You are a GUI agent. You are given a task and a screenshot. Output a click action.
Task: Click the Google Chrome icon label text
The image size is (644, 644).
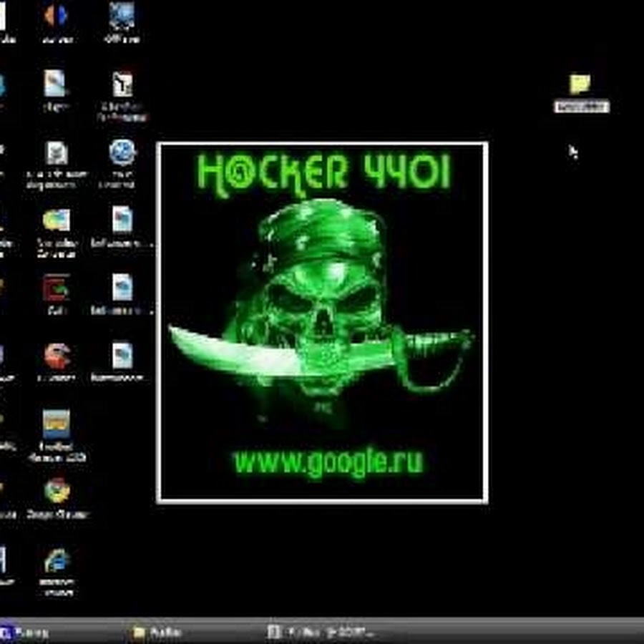[x=57, y=514]
